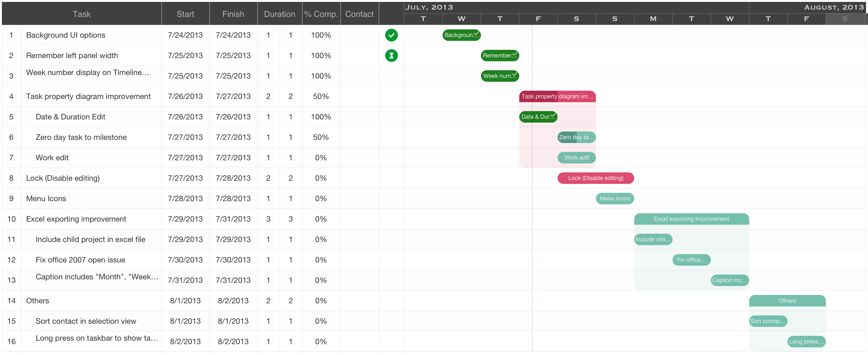Click the finish date of Others task
The width and height of the screenshot is (868, 355).
(233, 301)
